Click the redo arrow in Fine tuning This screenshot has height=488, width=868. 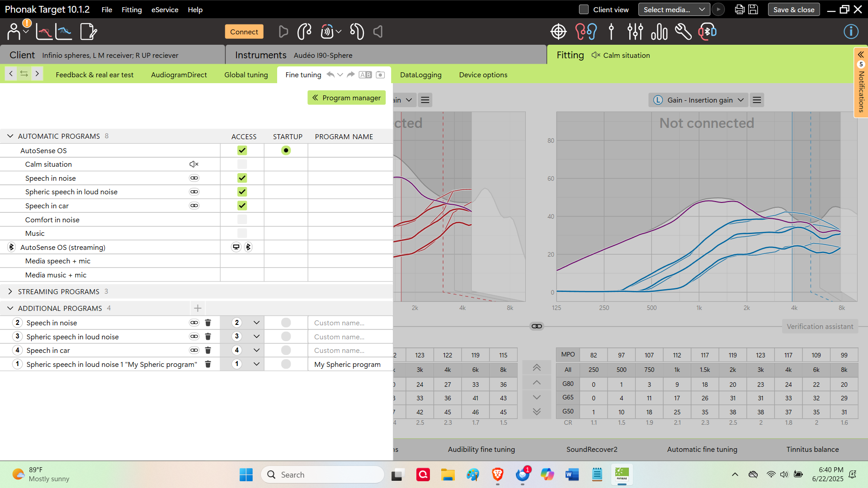[x=351, y=75]
